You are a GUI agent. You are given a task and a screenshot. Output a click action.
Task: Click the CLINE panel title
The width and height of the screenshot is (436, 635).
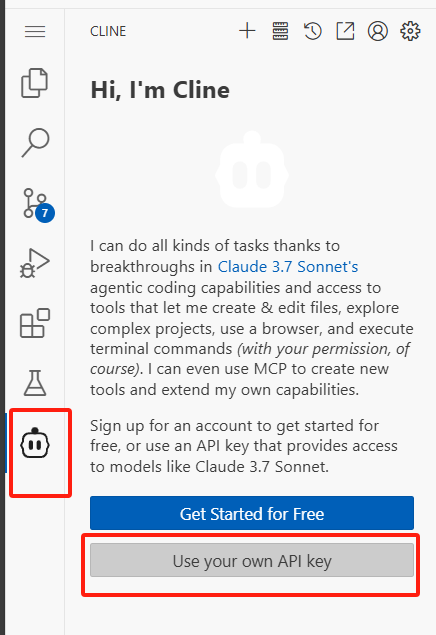tap(108, 31)
